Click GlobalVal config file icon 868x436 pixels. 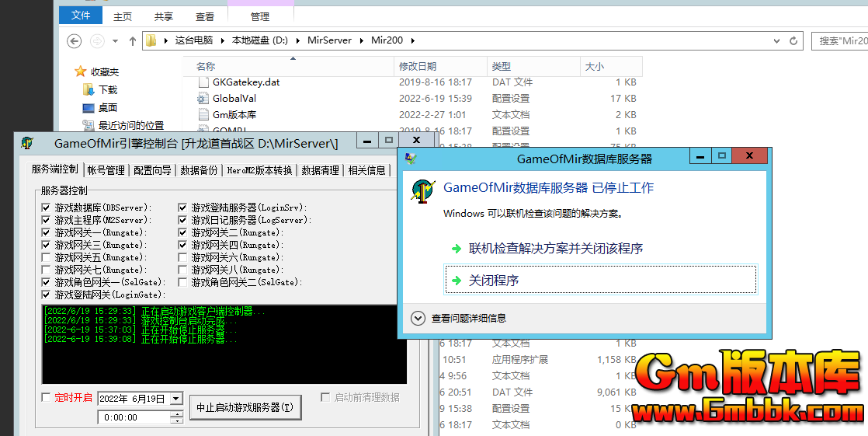203,99
